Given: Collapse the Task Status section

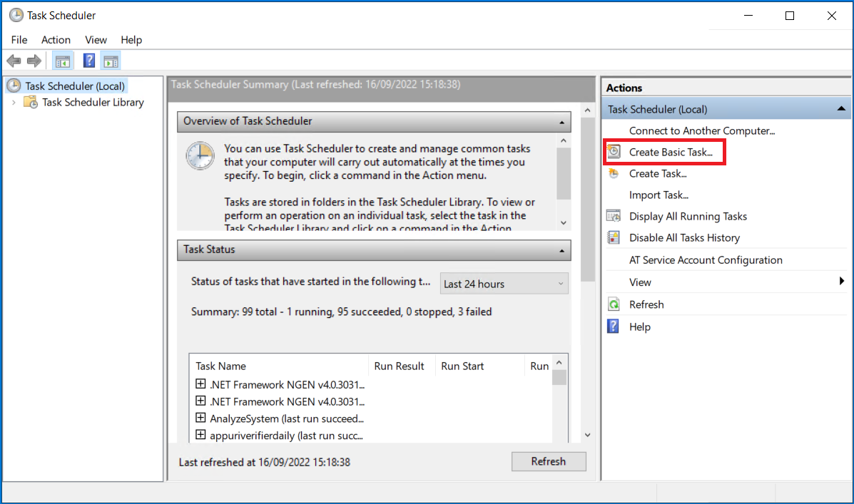Looking at the screenshot, I should coord(562,250).
